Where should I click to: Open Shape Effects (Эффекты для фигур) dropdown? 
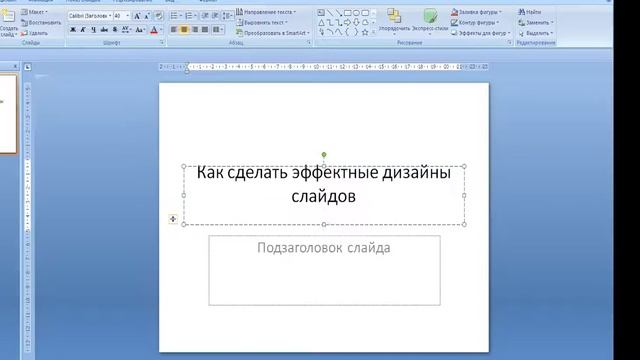tap(481, 33)
